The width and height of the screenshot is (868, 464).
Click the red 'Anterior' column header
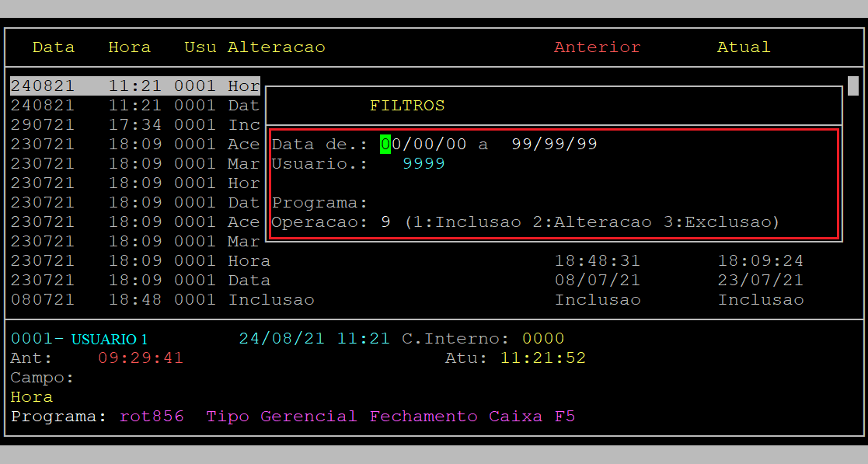click(597, 47)
